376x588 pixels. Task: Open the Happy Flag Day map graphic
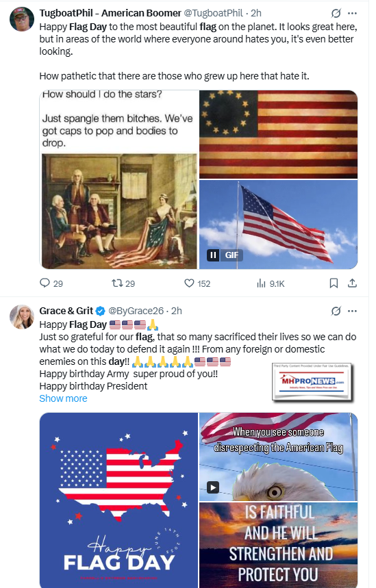click(119, 500)
